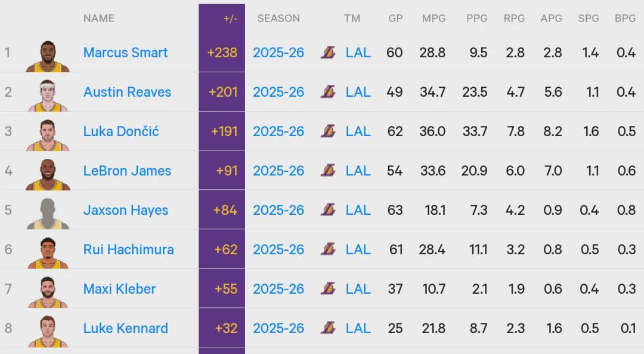The height and width of the screenshot is (354, 644).
Task: Click the Lakers logo in Jaxson Hayes' row
Action: point(328,210)
